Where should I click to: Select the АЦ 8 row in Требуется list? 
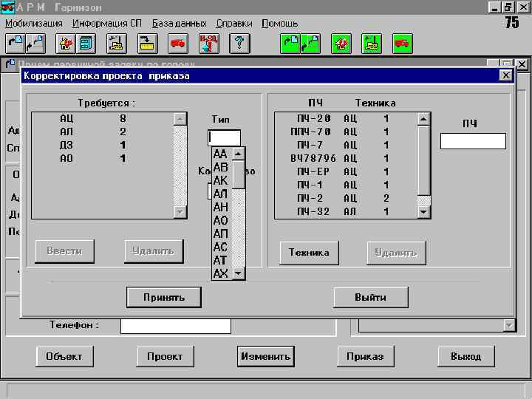pos(103,119)
